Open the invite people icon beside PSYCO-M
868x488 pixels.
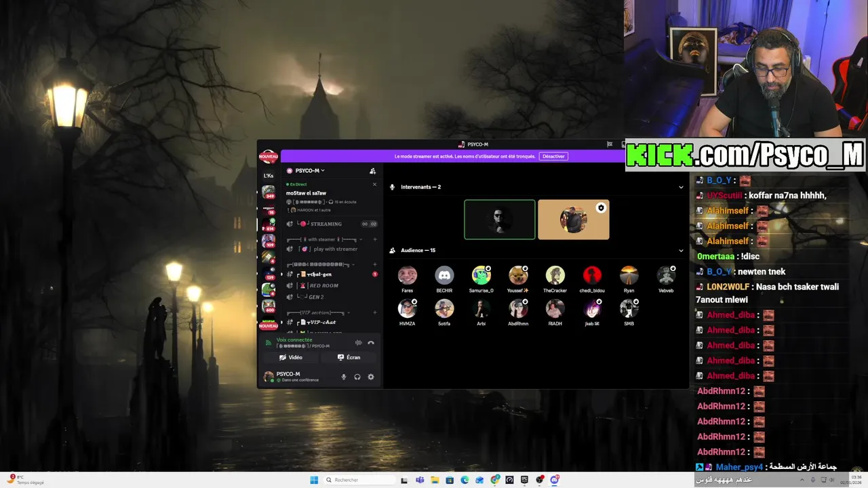(372, 171)
